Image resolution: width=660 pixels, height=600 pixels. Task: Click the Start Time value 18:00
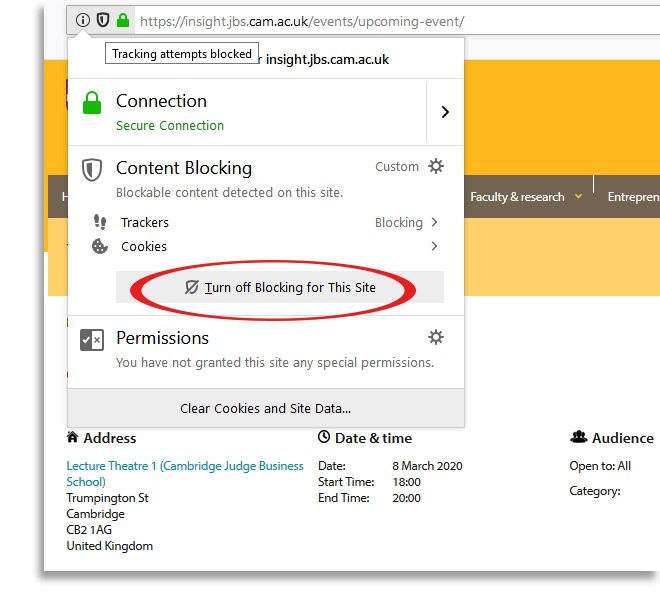(407, 482)
